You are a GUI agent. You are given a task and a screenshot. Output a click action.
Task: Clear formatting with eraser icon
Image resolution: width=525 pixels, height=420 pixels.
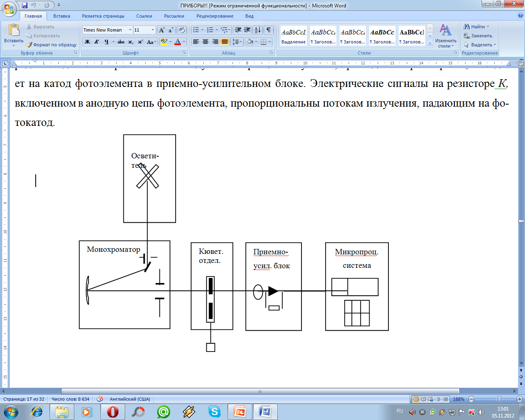click(182, 30)
